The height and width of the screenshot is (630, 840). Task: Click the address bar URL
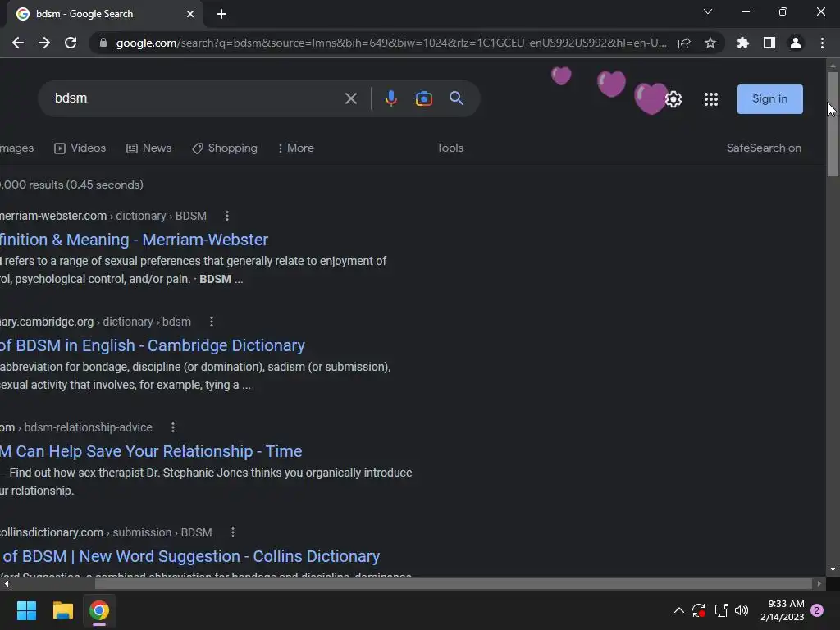391,43
